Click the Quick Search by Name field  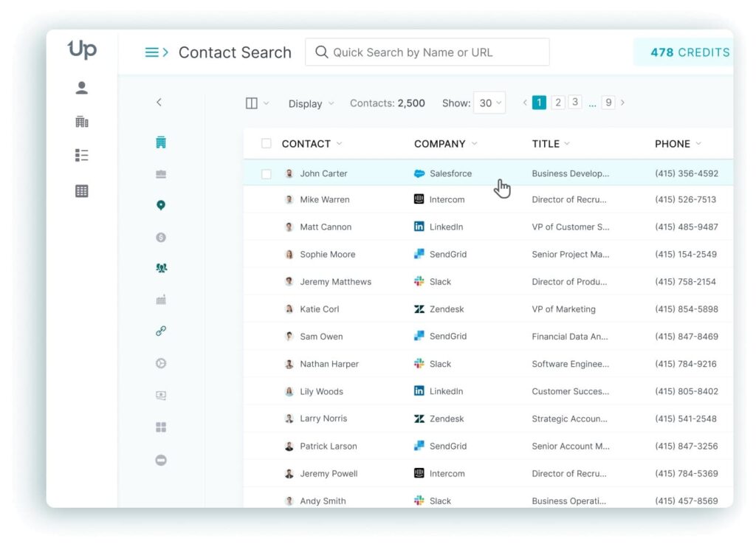[427, 52]
